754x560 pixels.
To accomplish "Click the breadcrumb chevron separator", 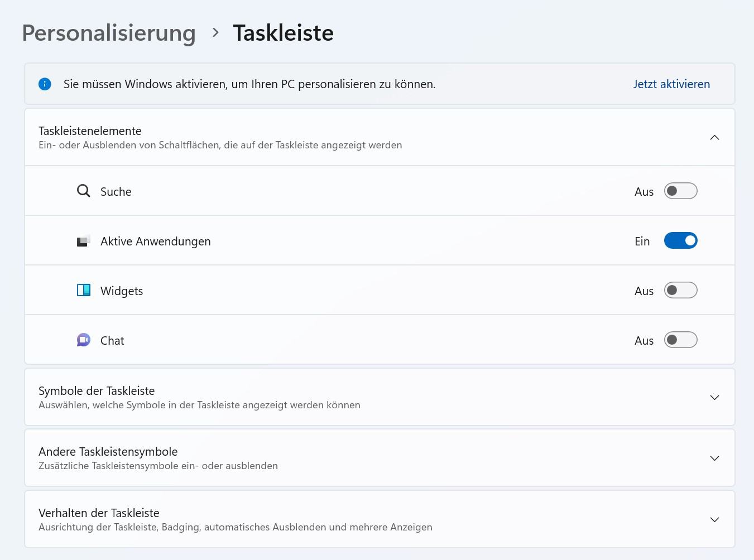I will 215,33.
